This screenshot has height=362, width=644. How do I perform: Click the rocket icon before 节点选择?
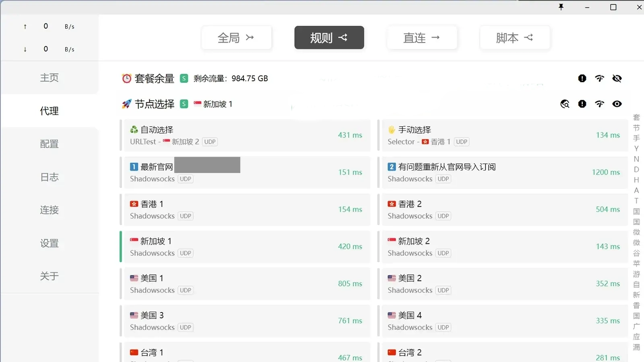(126, 104)
